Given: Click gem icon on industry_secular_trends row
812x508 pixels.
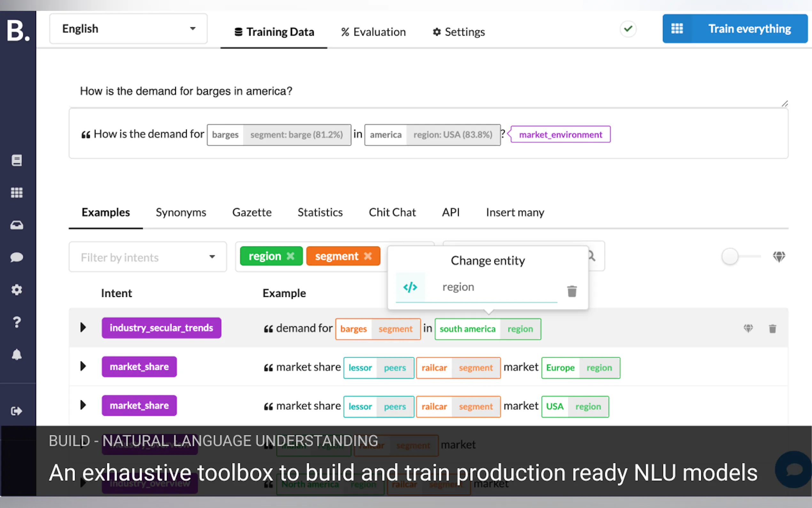Looking at the screenshot, I should tap(748, 328).
